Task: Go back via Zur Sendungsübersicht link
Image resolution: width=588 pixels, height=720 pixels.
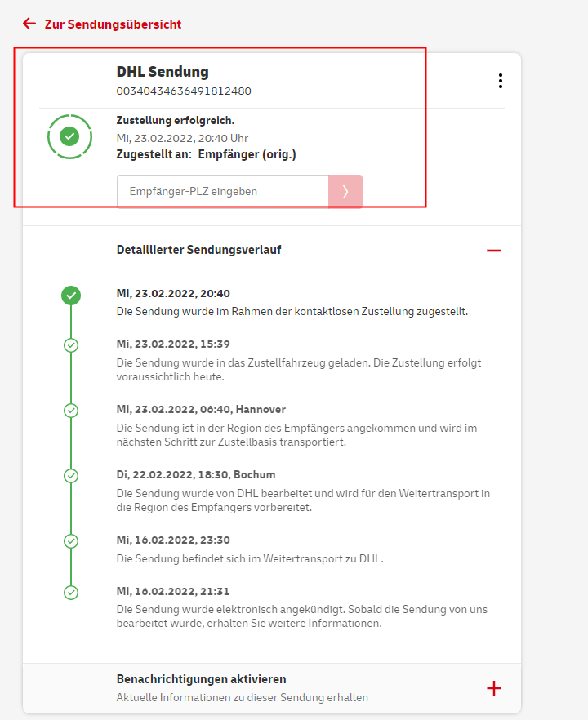Action: tap(113, 24)
